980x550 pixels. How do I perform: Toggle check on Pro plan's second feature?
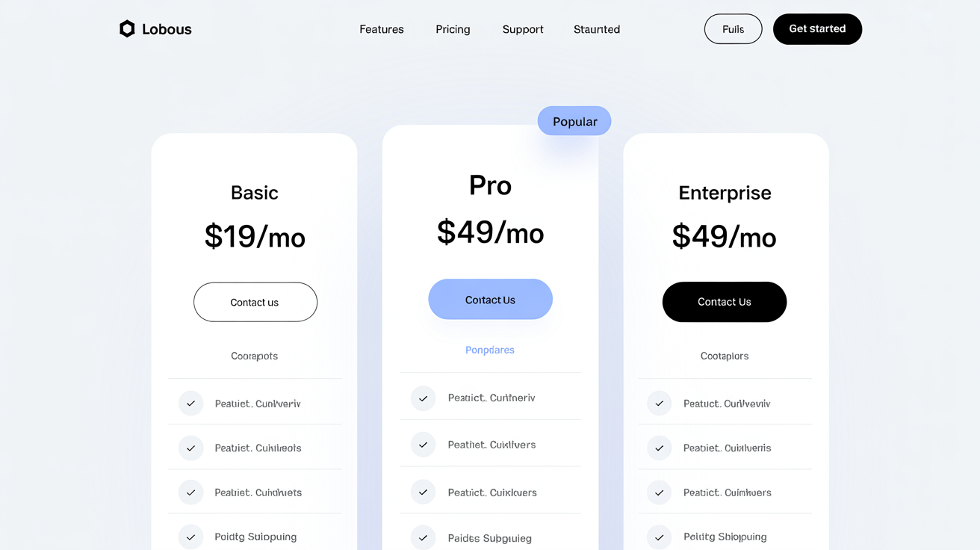click(x=423, y=444)
